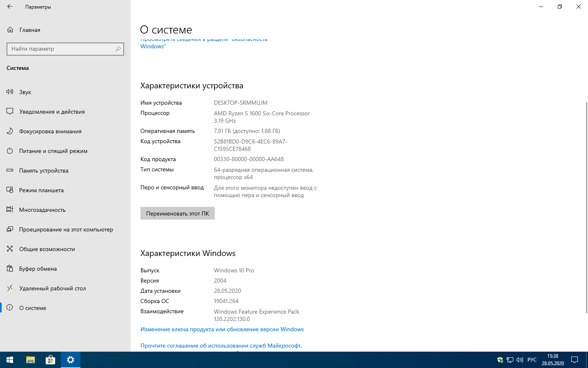Screen dimensions: 588x368
Task: Click the Память устройства storage icon
Action: point(10,171)
